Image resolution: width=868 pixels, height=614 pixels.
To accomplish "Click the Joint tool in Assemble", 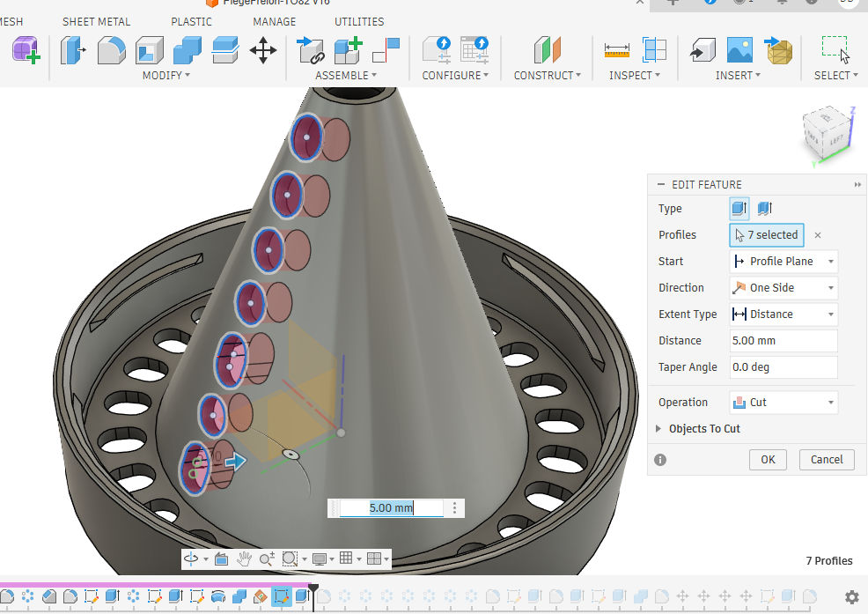I will pyautogui.click(x=310, y=50).
